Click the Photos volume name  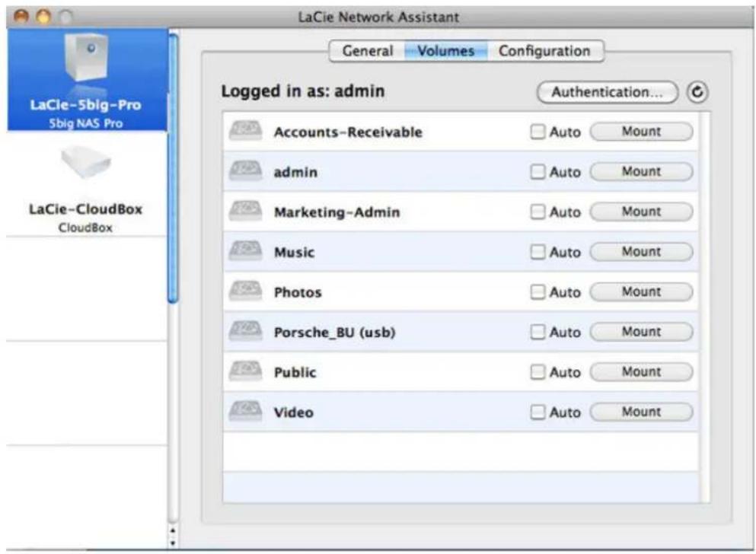(x=298, y=292)
